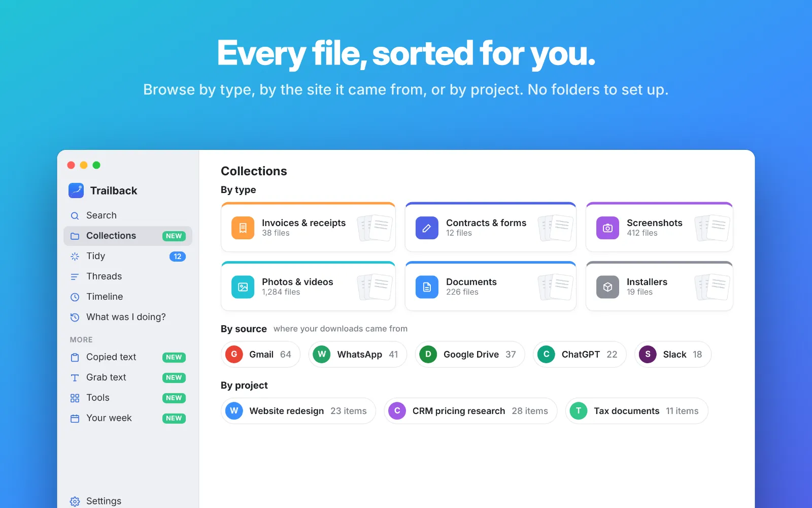
Task: Click the Copied text clipboard icon
Action: [75, 358]
